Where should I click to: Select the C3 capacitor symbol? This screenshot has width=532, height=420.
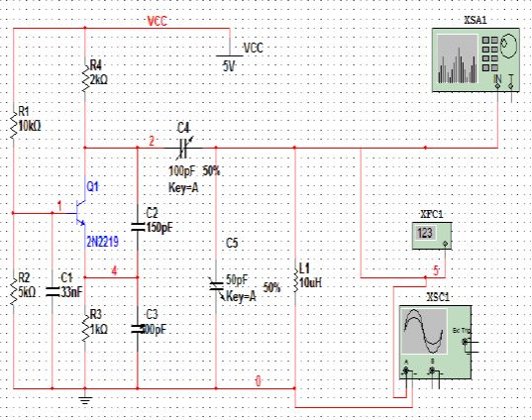(x=138, y=329)
